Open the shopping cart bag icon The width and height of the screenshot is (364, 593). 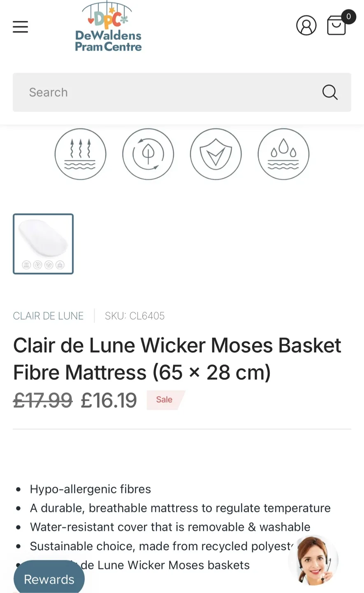[336, 26]
